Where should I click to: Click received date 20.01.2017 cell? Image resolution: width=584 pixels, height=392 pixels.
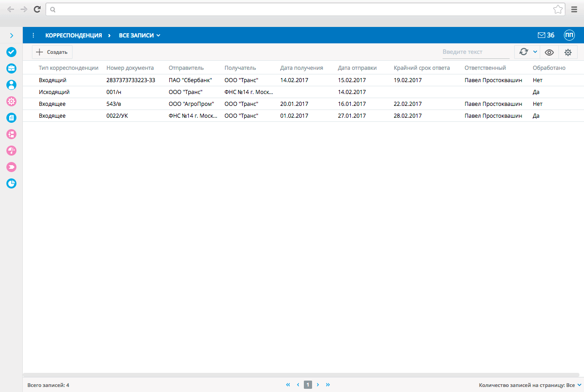pos(294,104)
